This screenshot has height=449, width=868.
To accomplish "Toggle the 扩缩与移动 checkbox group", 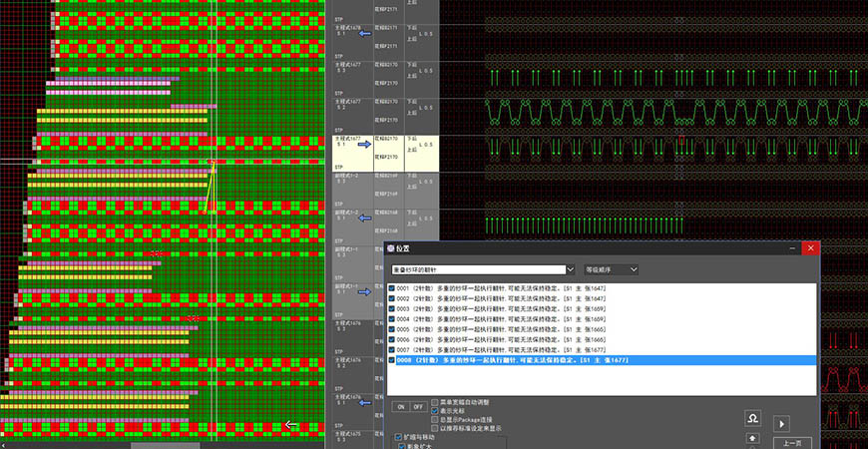I will [400, 437].
